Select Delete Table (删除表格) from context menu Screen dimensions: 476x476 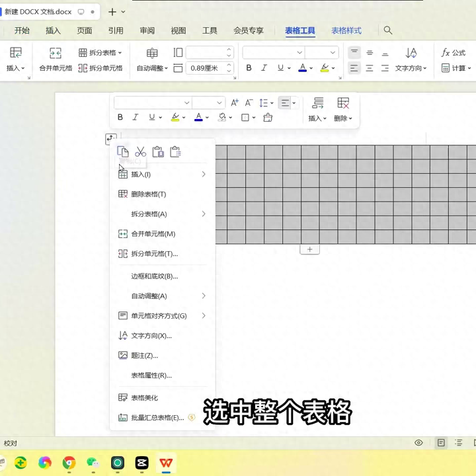[149, 194]
